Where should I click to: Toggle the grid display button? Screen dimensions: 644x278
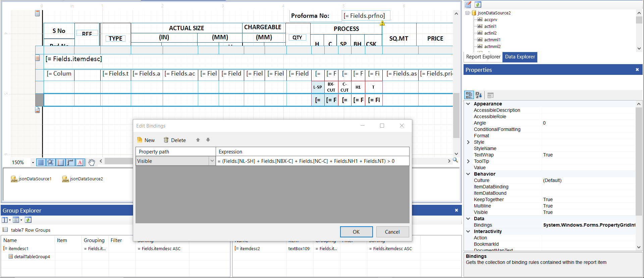pyautogui.click(x=41, y=163)
